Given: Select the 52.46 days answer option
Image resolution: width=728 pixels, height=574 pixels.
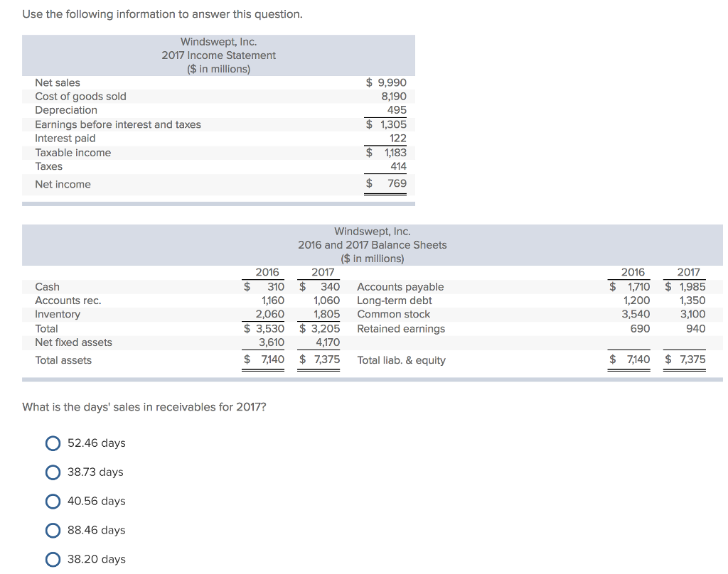Looking at the screenshot, I should (53, 443).
